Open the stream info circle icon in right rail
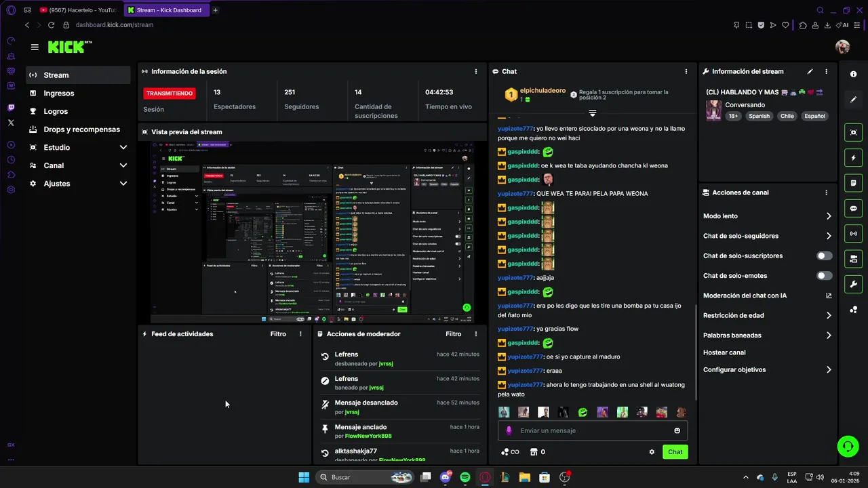 [853, 74]
